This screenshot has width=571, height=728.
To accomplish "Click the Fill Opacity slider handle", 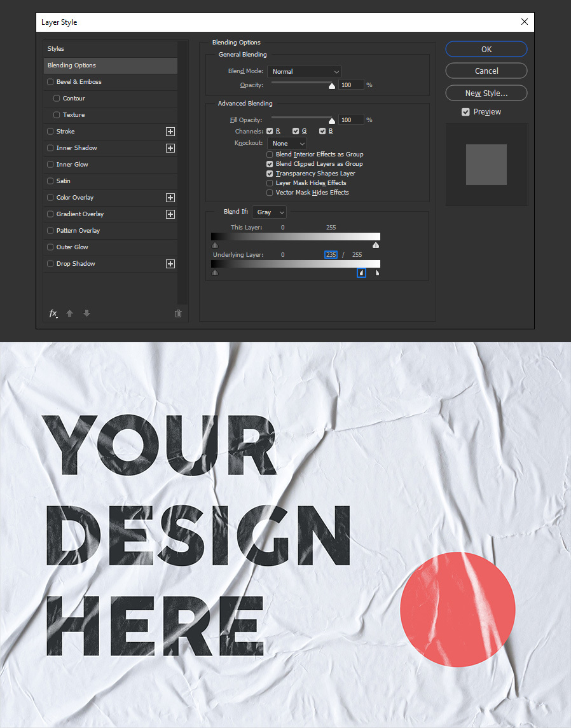I will (x=332, y=121).
